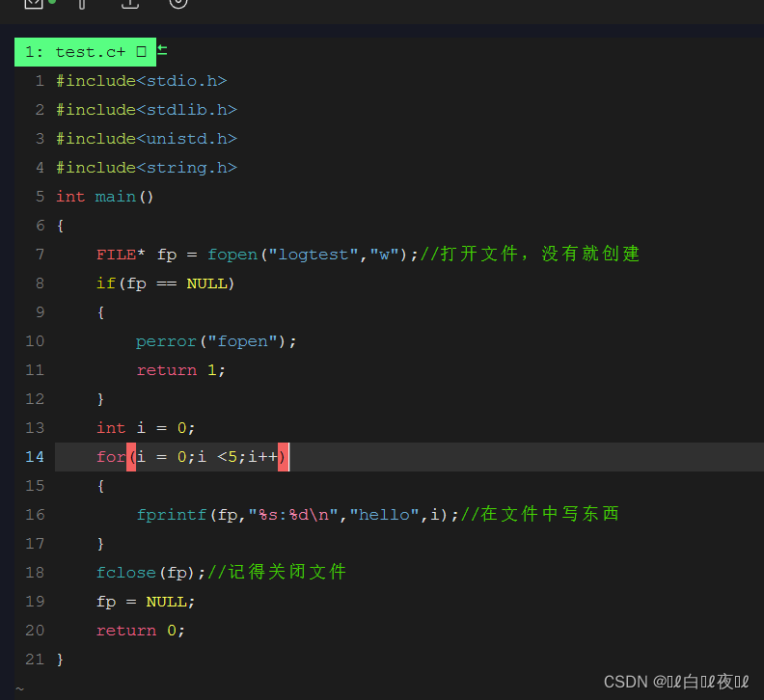The image size is (764, 700).
Task: Click line number 7 in the gutter
Action: [40, 255]
